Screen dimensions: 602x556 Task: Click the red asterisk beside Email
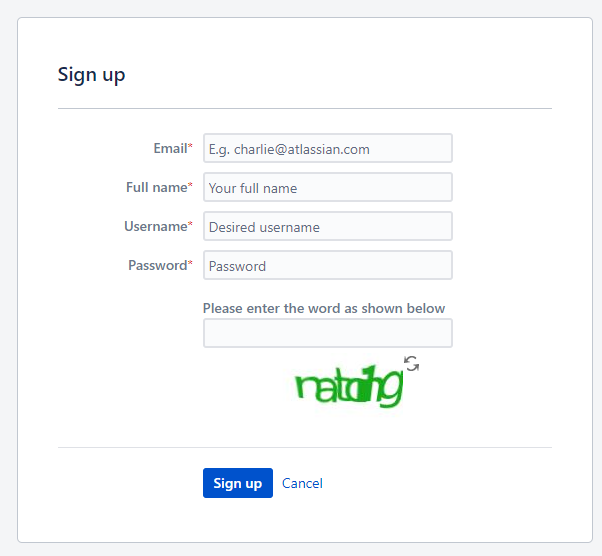coord(190,148)
